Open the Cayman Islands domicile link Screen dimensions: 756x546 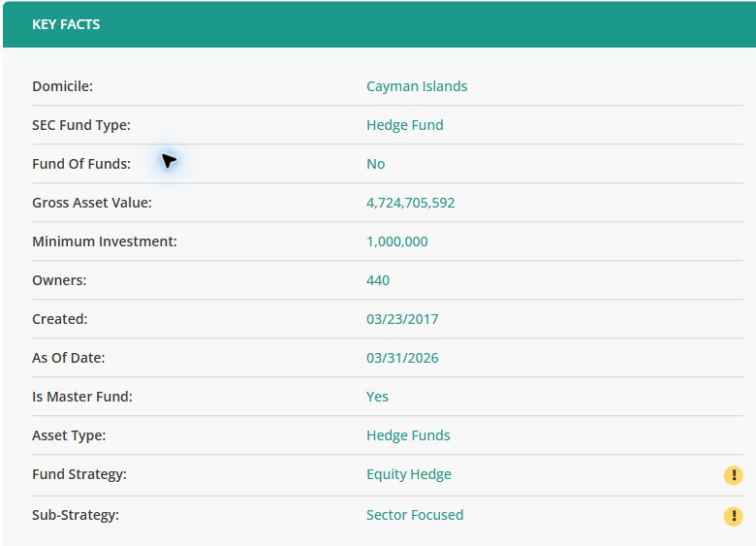coord(417,86)
